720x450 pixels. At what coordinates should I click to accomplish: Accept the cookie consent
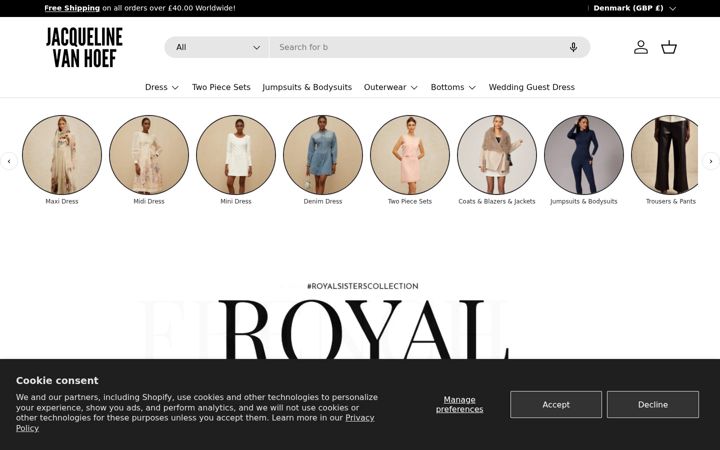[x=556, y=405]
